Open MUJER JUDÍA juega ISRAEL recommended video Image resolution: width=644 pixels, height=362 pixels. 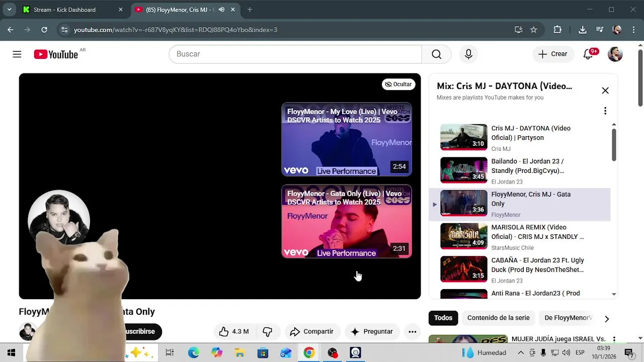coord(558,339)
